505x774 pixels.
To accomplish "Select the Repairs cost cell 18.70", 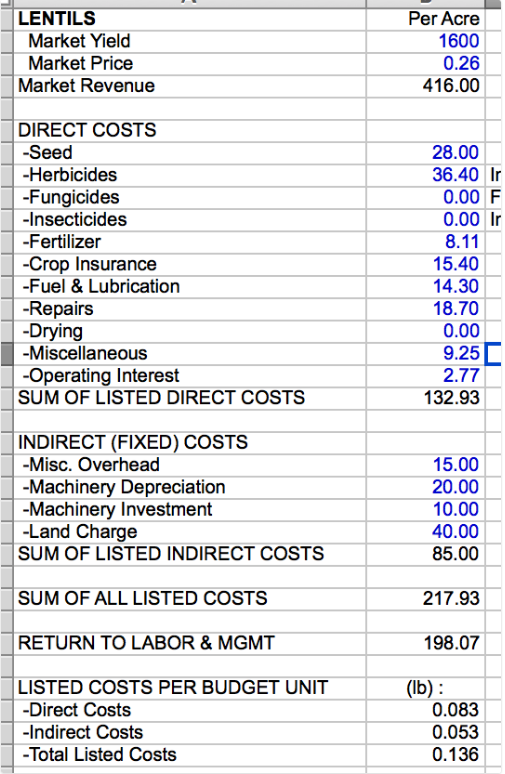I will pos(426,309).
